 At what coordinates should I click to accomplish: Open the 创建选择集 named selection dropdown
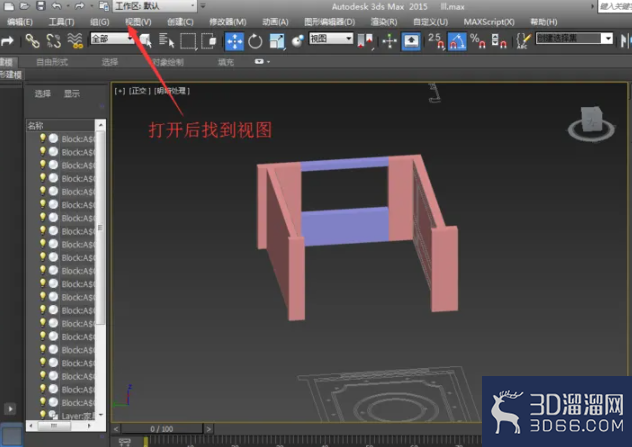[574, 38]
